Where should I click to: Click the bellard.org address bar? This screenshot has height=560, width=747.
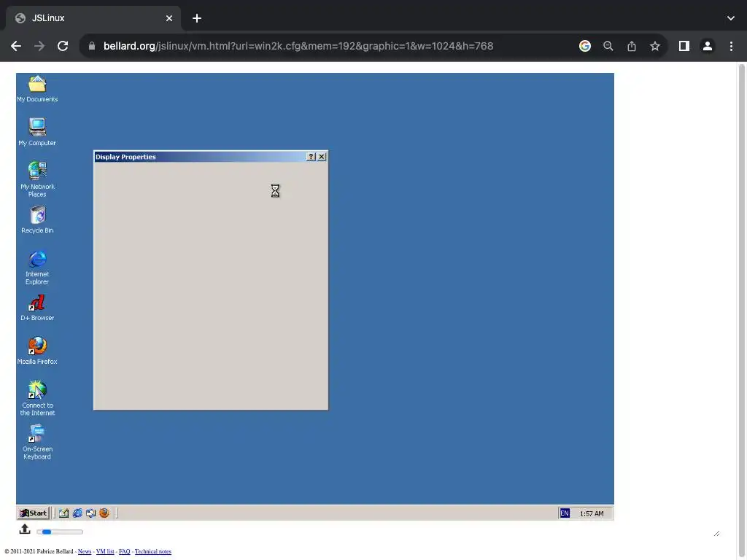pos(298,46)
